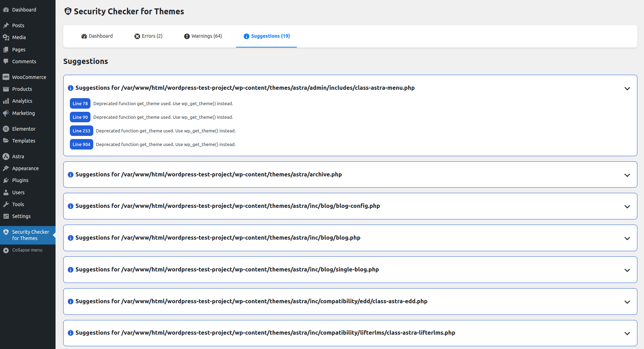The width and height of the screenshot is (644, 349).
Task: Click the Errors tab X icon
Action: click(x=137, y=36)
